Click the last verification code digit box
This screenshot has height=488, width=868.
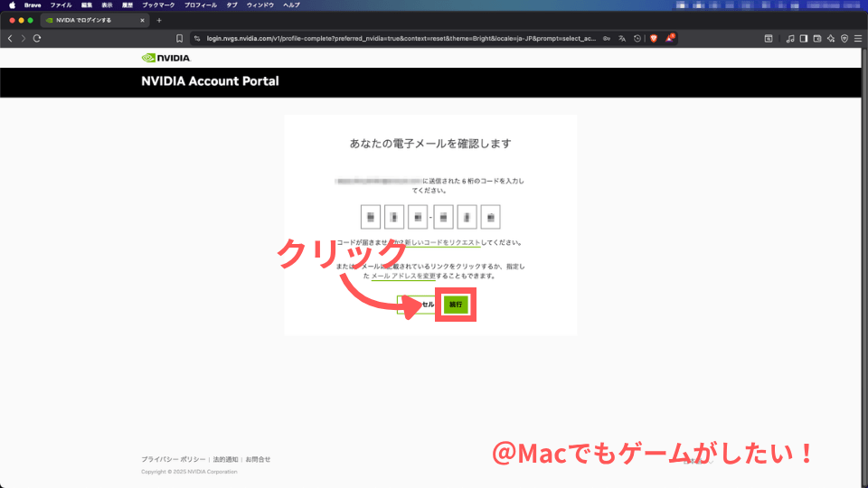pyautogui.click(x=490, y=217)
